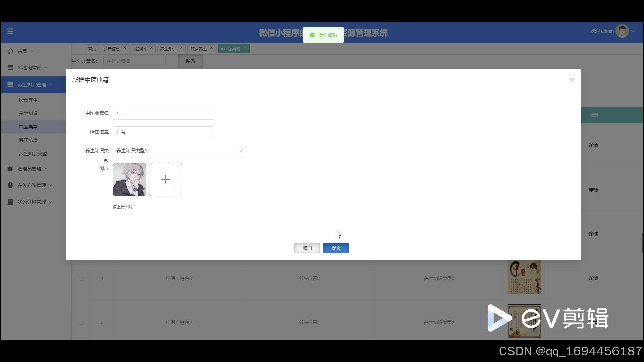Close the 新增中医典籍 dialog with X
644x362 pixels.
[x=572, y=80]
